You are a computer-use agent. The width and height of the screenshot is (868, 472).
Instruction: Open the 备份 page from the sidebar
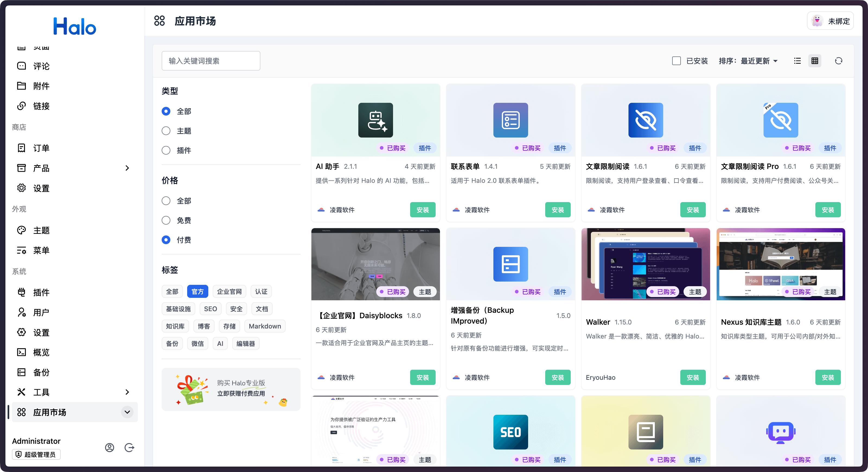41,372
